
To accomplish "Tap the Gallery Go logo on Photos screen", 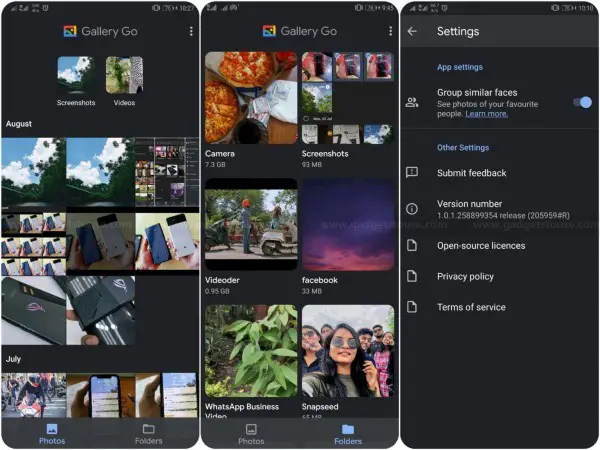I will click(70, 31).
